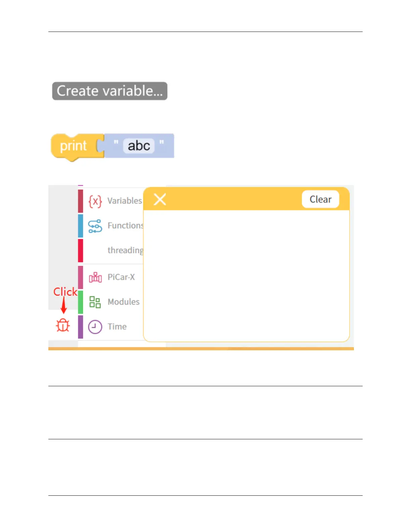The width and height of the screenshot is (411, 532).
Task: Open the Variables category
Action: click(125, 201)
